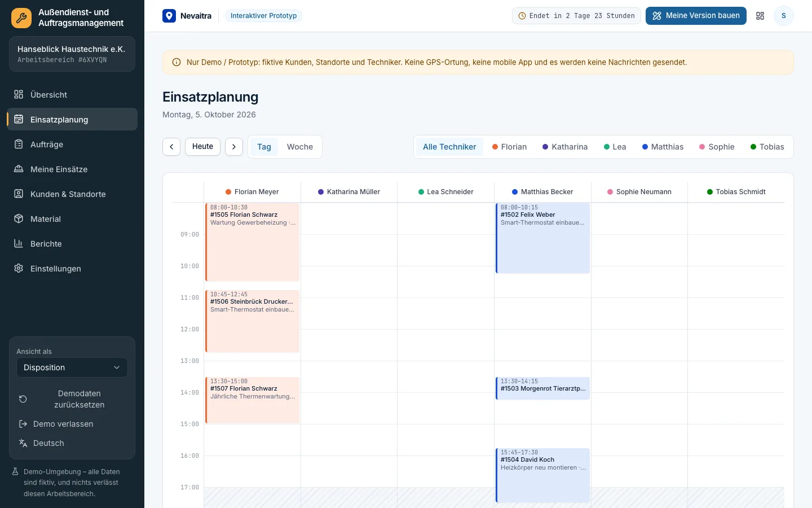
Task: Filter by Sophie pink color dot
Action: (x=702, y=147)
